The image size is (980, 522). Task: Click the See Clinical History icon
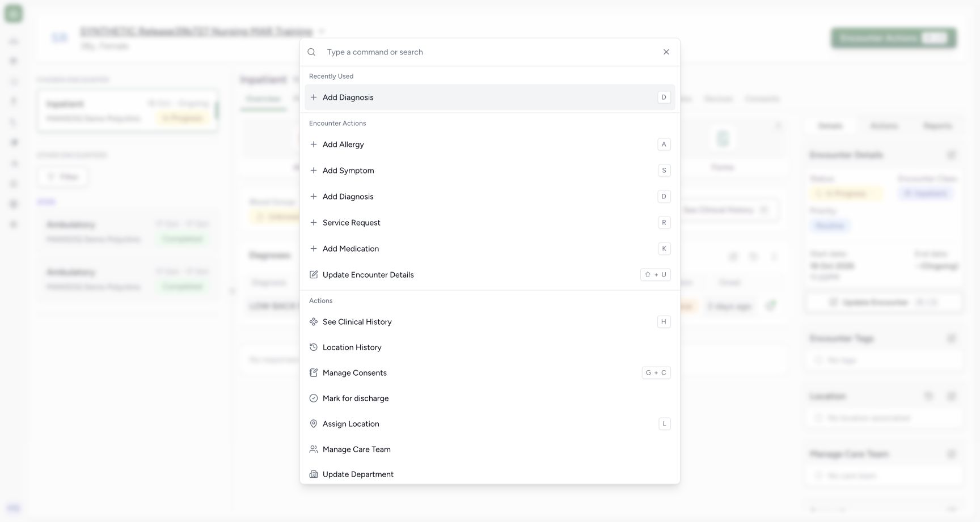[x=314, y=322]
